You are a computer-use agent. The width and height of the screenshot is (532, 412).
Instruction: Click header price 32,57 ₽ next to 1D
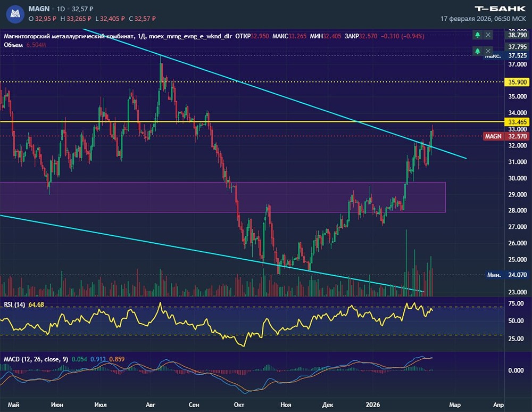(x=82, y=9)
